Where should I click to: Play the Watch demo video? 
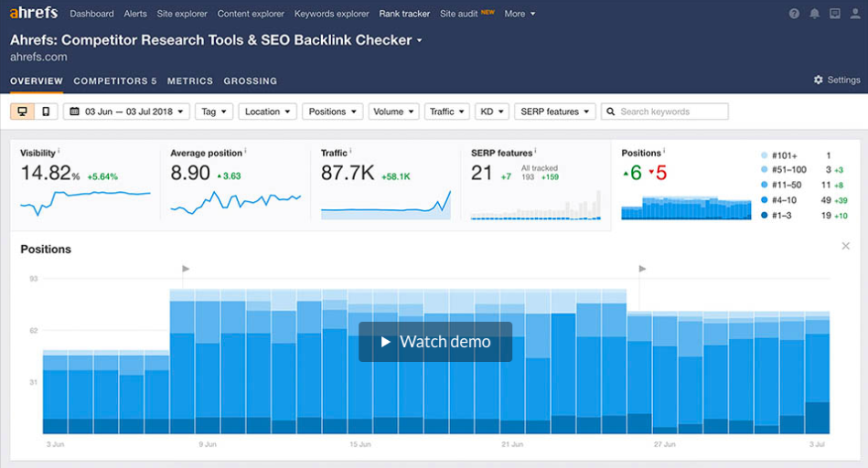(x=435, y=342)
